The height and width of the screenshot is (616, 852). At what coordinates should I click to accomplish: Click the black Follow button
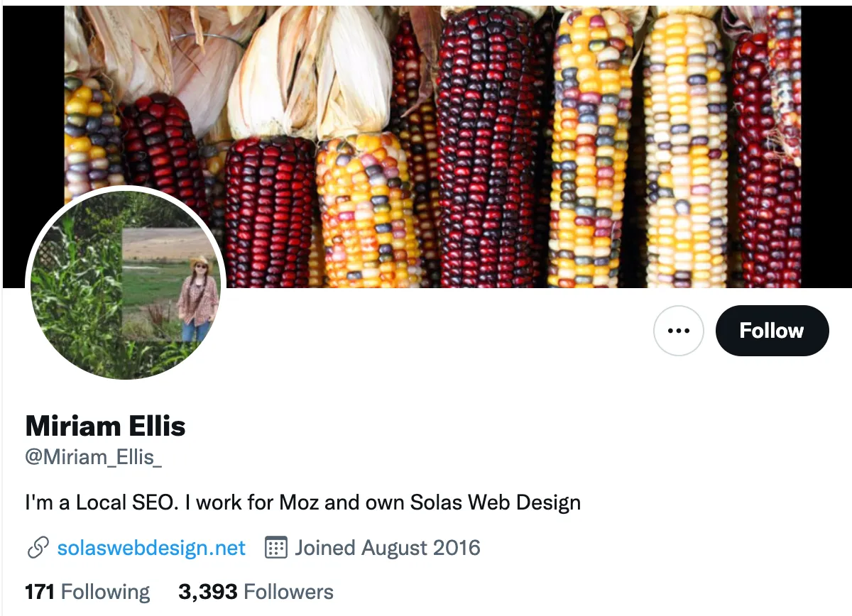tap(772, 331)
